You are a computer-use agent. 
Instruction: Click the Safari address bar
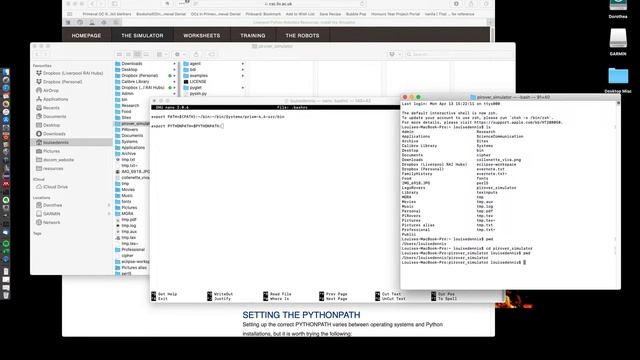pos(279,4)
